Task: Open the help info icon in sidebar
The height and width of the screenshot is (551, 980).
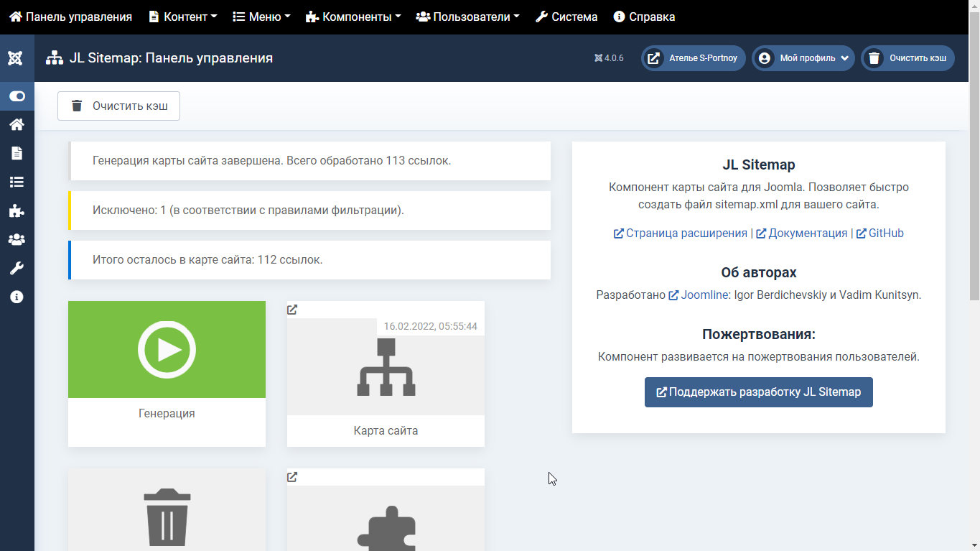Action: 17,297
